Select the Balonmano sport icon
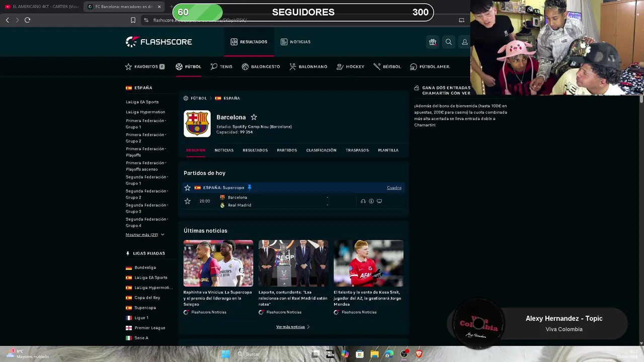Viewport: 644px width, 362px height. click(x=293, y=66)
